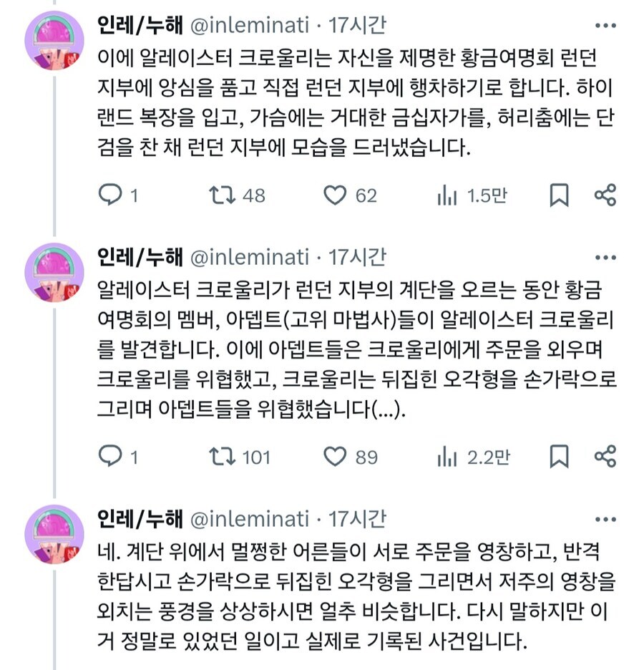Like the first tweet
The image size is (644, 670).
(335, 193)
